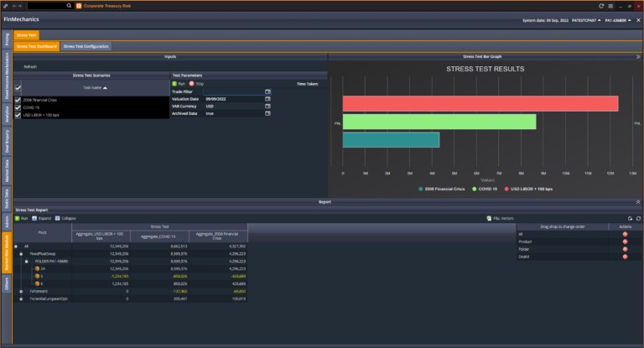The width and height of the screenshot is (644, 348).
Task: Collapse the Report panel with the chevron
Action: pos(638,202)
